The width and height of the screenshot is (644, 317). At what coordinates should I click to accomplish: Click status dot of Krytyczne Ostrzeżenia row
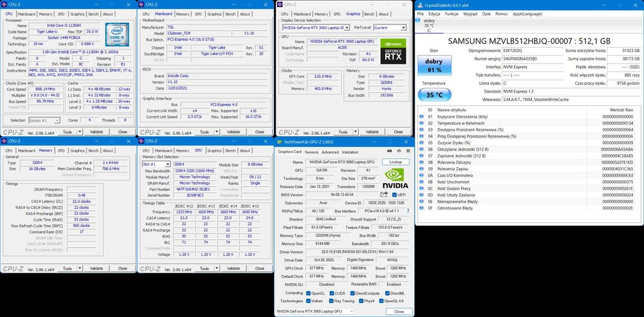[421, 116]
